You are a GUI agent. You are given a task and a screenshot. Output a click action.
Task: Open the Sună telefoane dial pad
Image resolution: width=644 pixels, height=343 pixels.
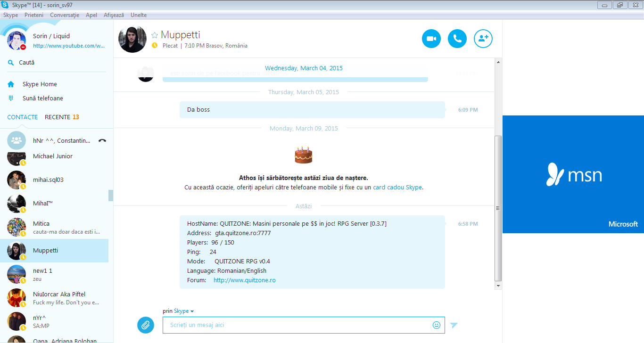pos(42,98)
